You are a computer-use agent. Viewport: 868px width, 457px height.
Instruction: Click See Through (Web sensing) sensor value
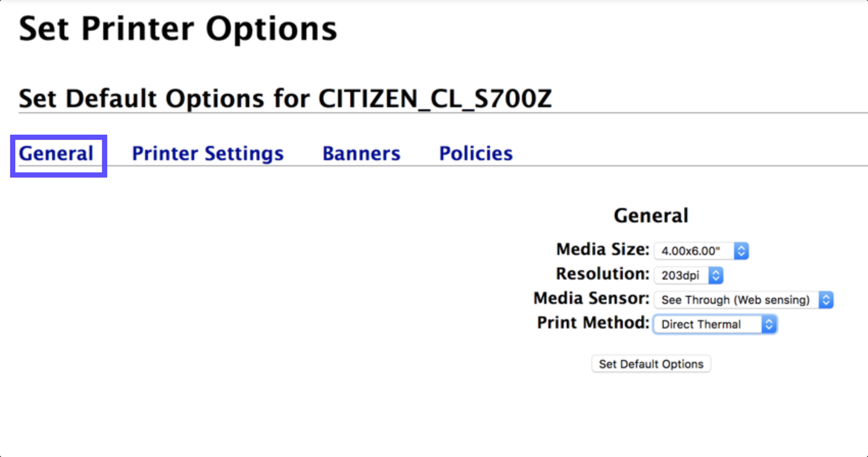(735, 300)
